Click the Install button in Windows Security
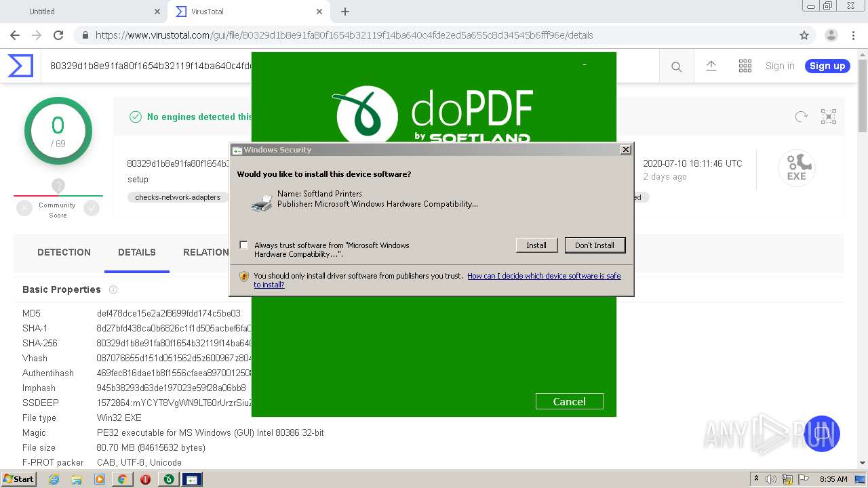This screenshot has height=488, width=868. (x=536, y=245)
